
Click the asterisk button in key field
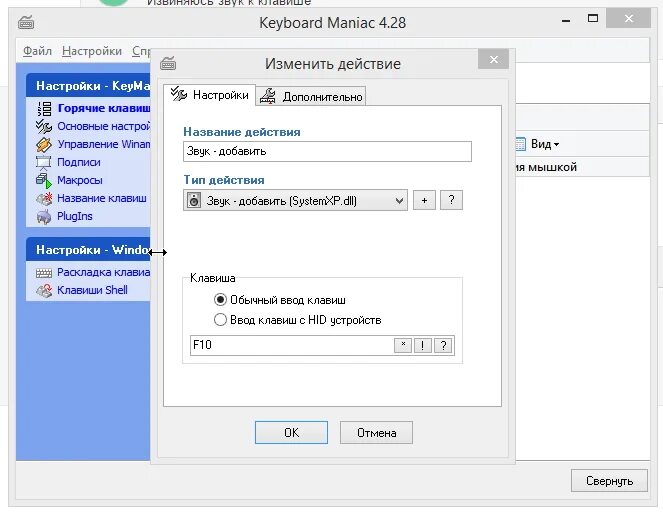pyautogui.click(x=403, y=345)
